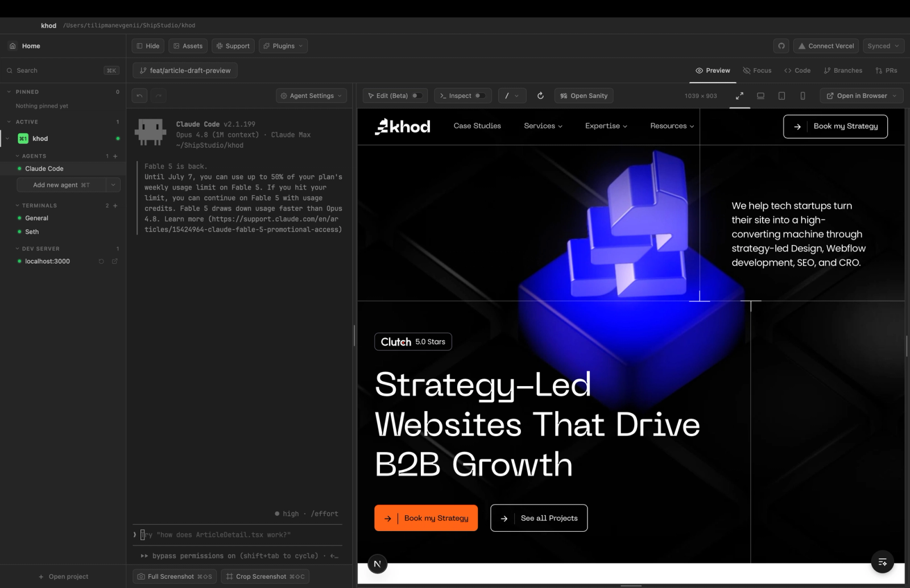Click the Hide button

tap(148, 46)
